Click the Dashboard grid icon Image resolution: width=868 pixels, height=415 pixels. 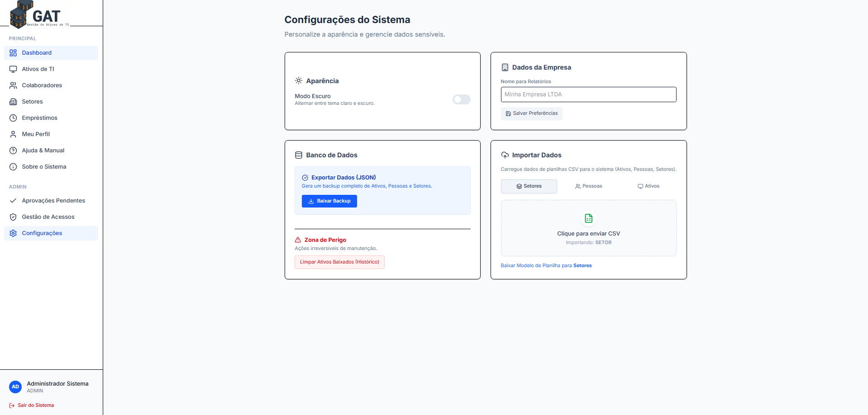13,53
